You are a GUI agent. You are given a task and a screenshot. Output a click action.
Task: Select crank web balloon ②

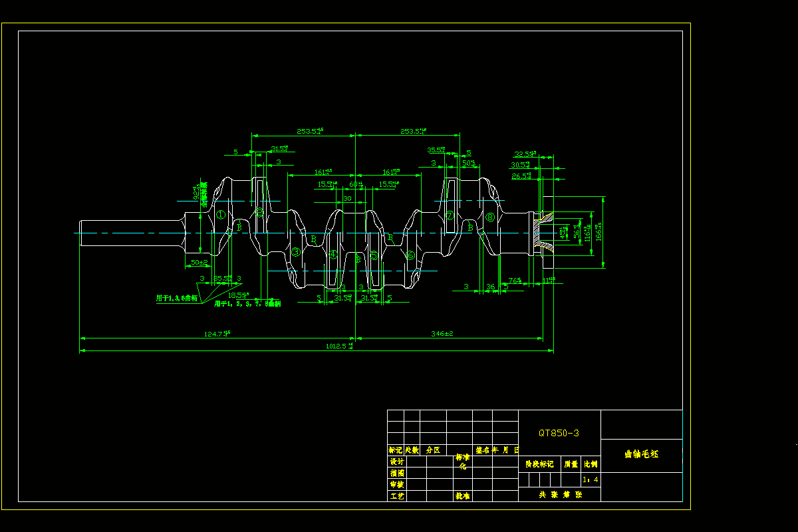(x=260, y=213)
